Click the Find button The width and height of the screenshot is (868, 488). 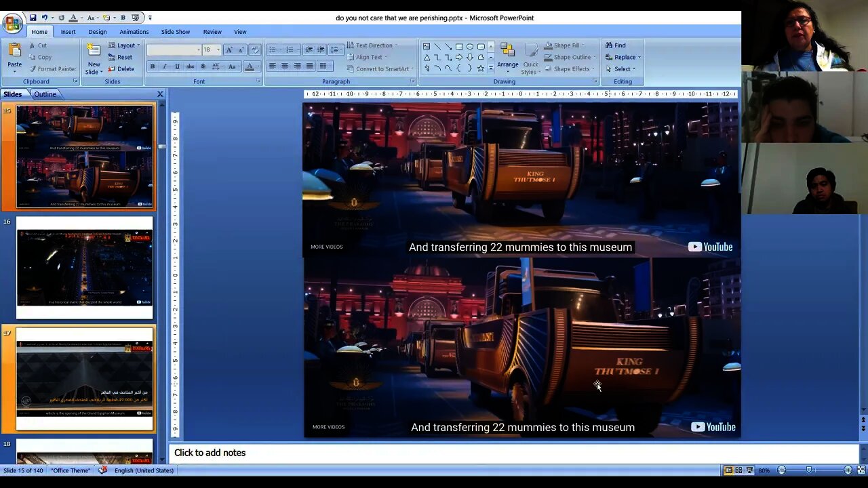(615, 45)
